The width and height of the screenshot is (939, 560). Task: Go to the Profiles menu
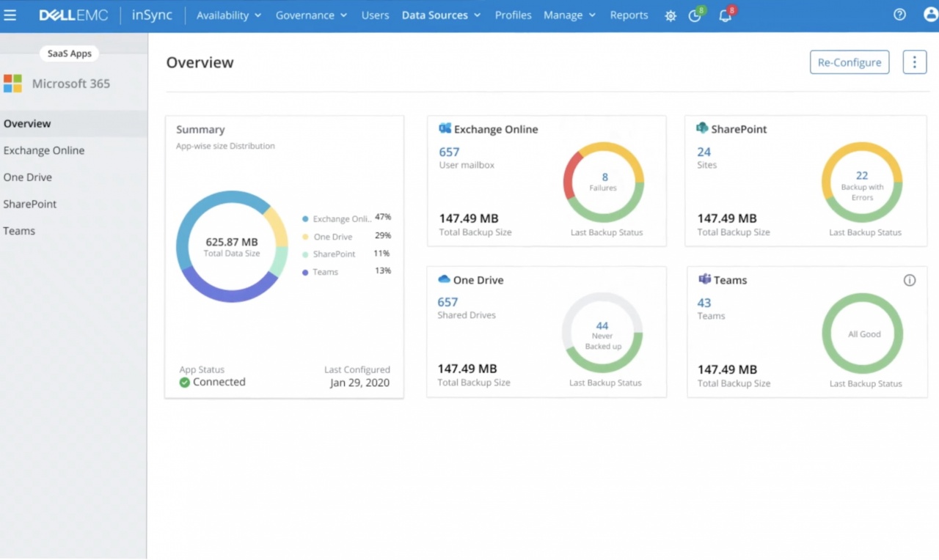point(513,15)
